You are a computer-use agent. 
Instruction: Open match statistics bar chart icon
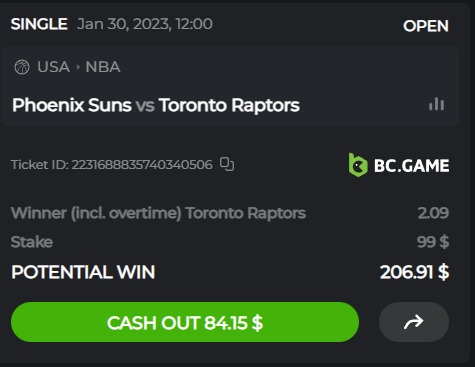[436, 104]
